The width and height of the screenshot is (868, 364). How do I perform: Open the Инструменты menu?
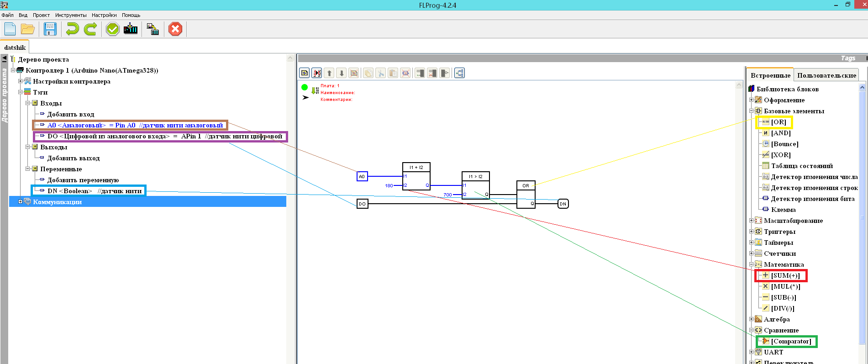pyautogui.click(x=71, y=15)
